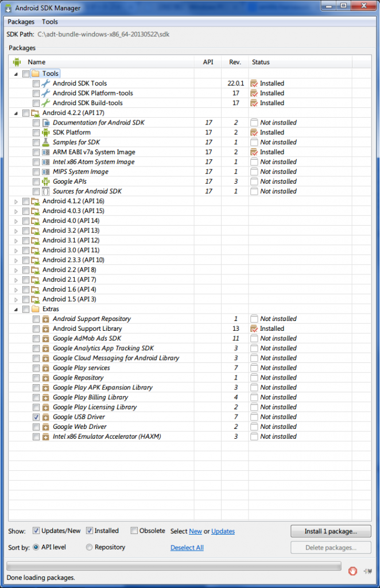Click the SDK Platform android robot icon
Screen dimensions: 380x588
pos(46,133)
